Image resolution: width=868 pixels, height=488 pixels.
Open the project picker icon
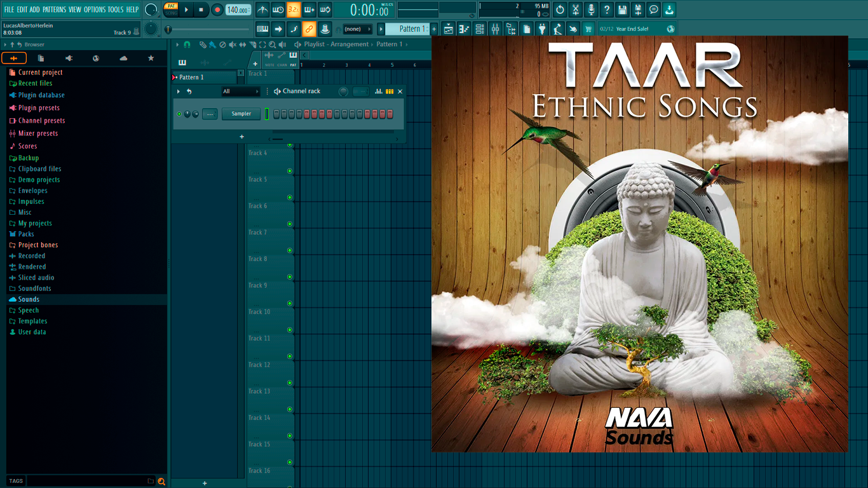(527, 29)
